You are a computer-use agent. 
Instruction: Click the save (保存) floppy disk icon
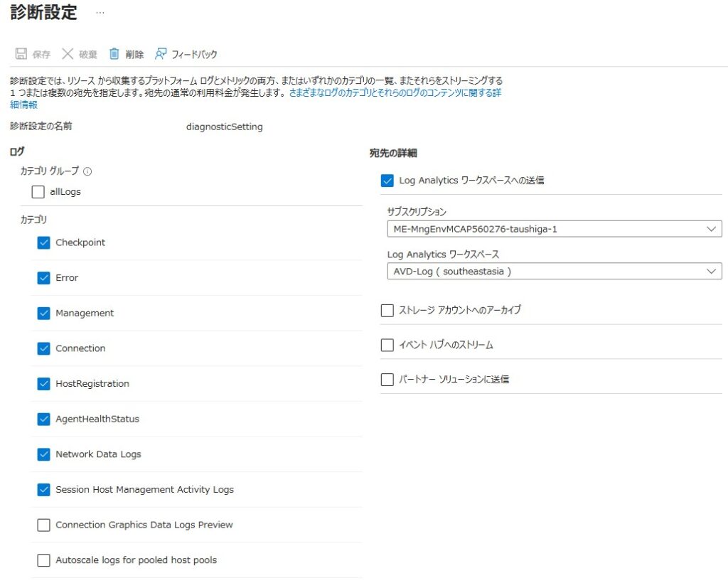21,54
